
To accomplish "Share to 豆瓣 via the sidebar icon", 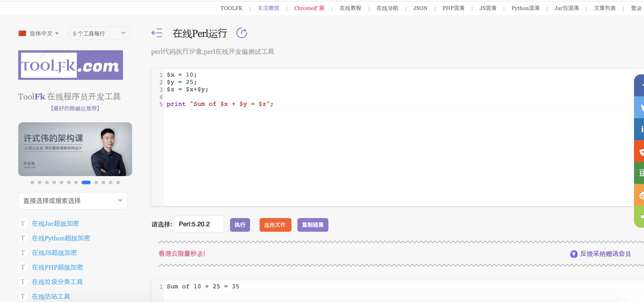I will point(641,173).
